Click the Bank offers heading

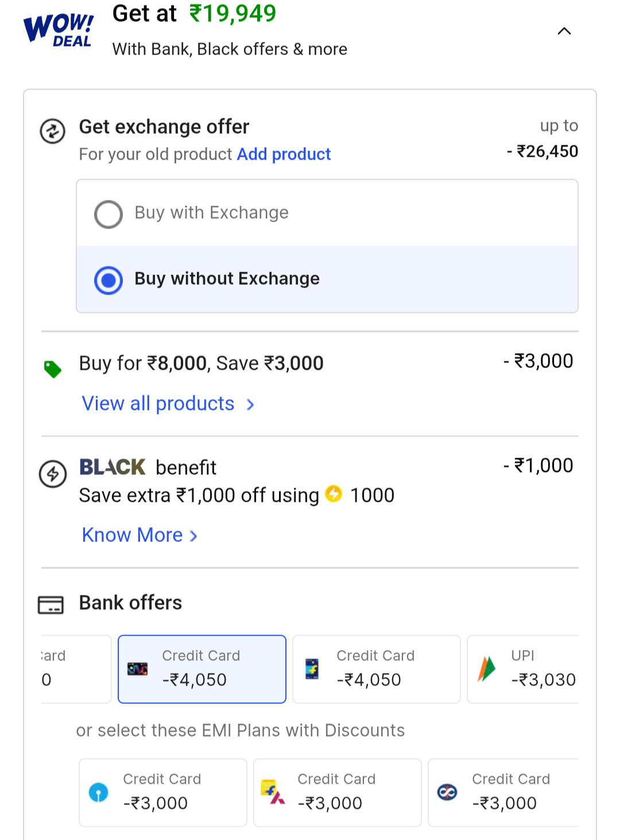point(130,602)
